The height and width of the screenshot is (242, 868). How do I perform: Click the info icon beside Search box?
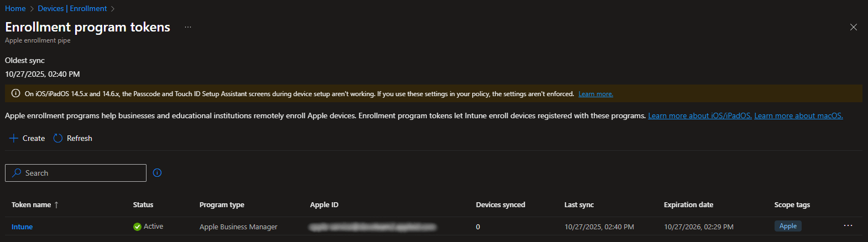157,173
